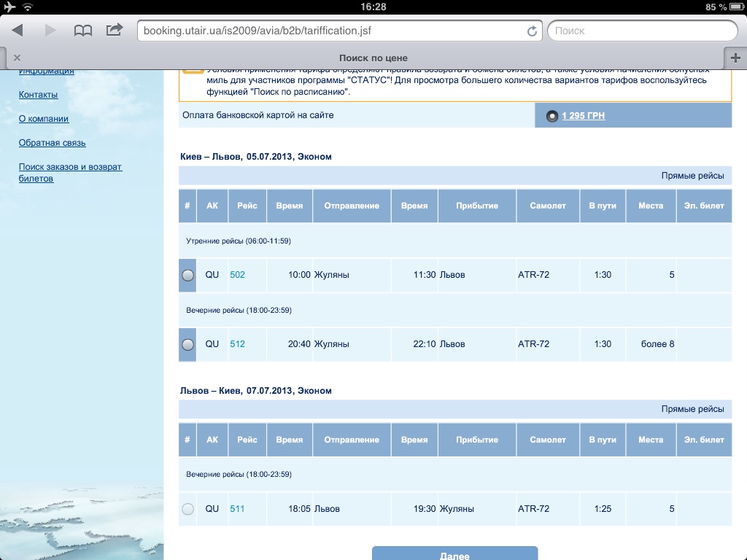This screenshot has height=560, width=747.
Task: Tap the Safari back arrow
Action: pos(18,31)
